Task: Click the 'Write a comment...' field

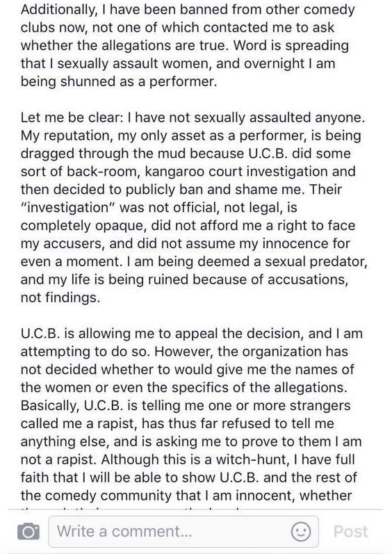Action: [183, 531]
